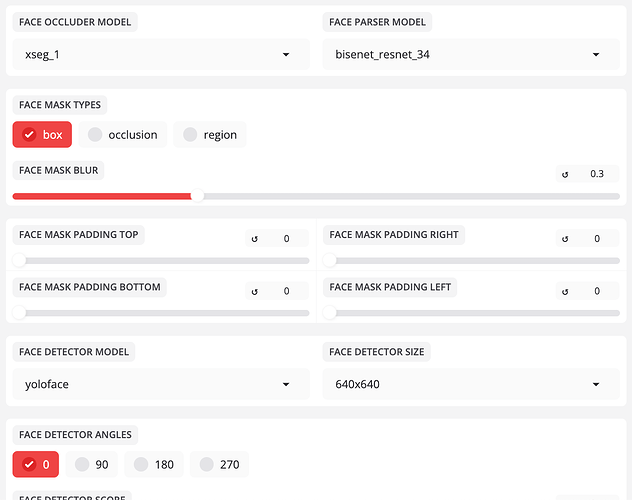Click the Face Mask Blur slider track
This screenshot has width=632, height=500.
[x=400, y=196]
